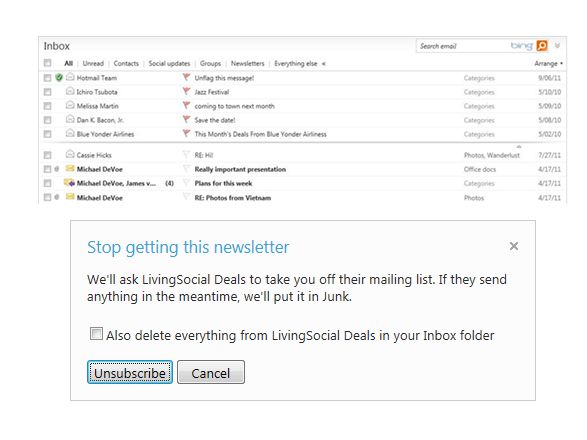
Task: Flag the Plans for this week message
Action: tap(186, 182)
